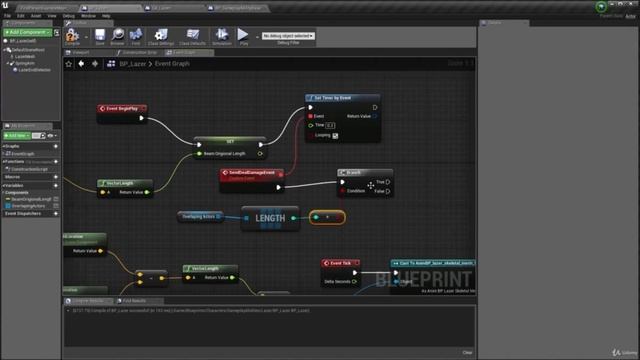This screenshot has height=360, width=640.
Task: Select the LazerEndDetector component
Action: click(x=35, y=70)
